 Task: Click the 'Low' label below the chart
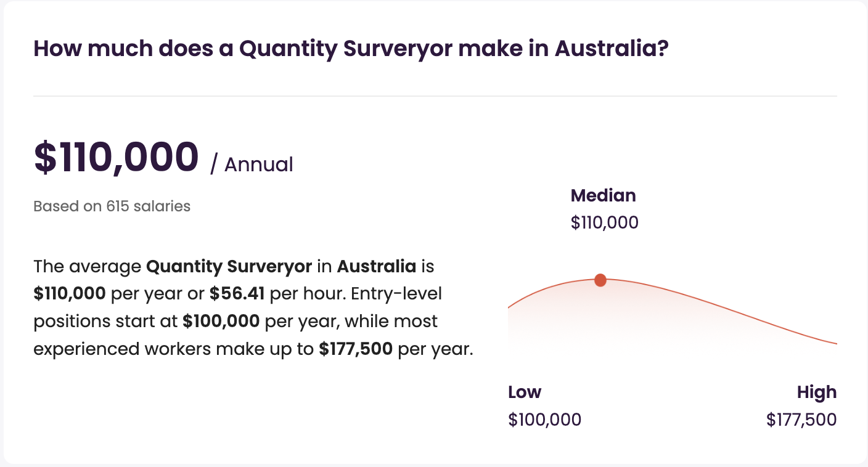(x=525, y=392)
